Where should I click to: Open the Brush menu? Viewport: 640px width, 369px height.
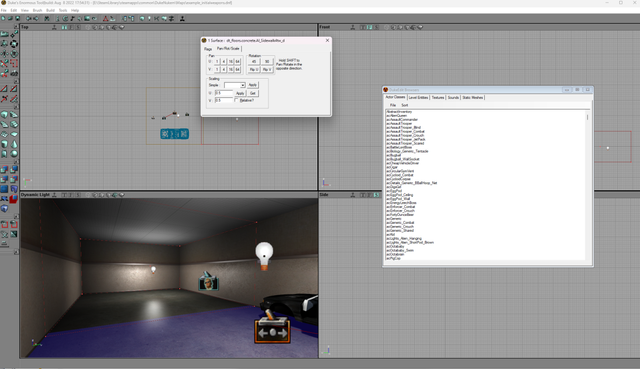click(x=37, y=10)
